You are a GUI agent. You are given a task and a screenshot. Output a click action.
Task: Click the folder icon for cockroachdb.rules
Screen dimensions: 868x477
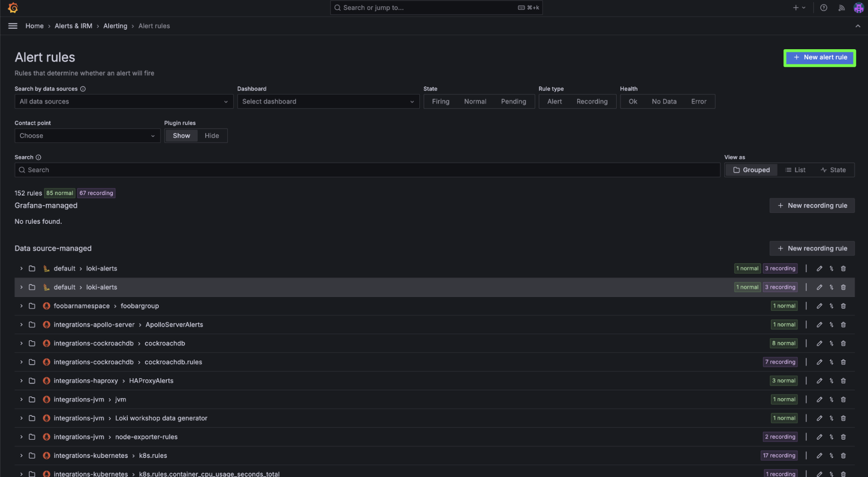pyautogui.click(x=32, y=362)
